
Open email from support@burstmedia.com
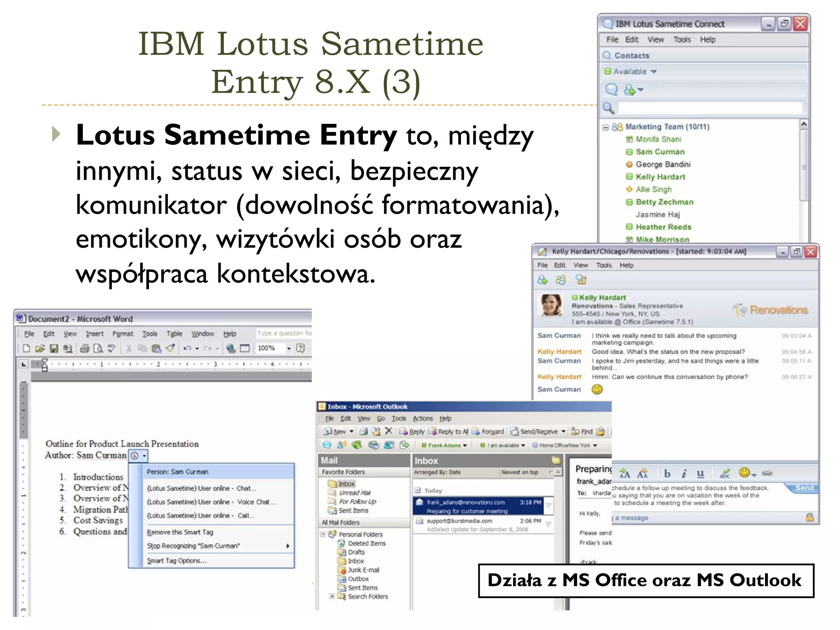pyautogui.click(x=482, y=525)
